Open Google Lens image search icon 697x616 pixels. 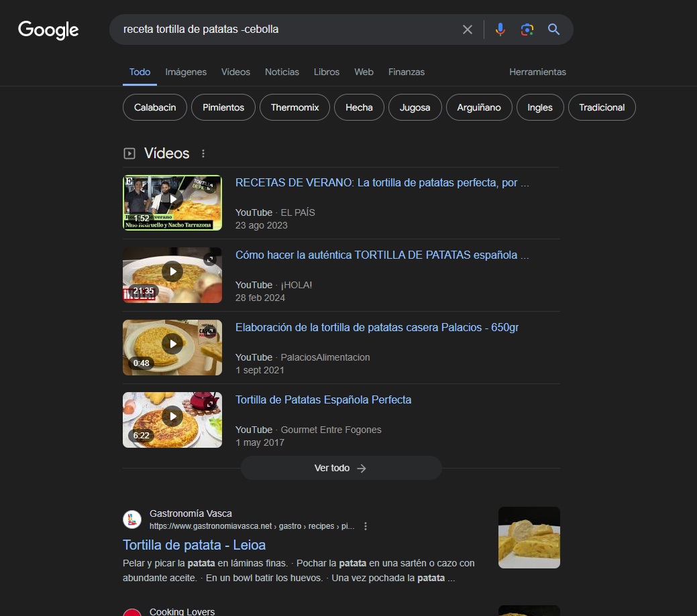click(x=527, y=29)
